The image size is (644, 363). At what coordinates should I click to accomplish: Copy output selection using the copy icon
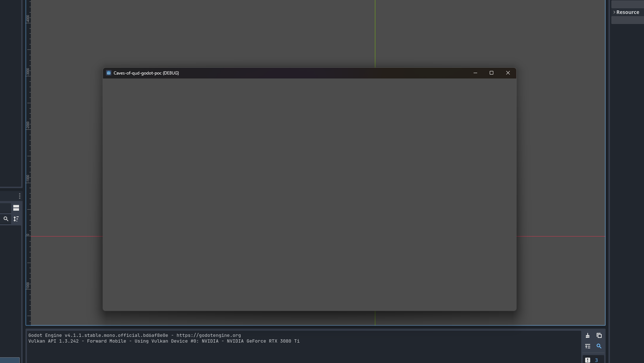point(599,336)
